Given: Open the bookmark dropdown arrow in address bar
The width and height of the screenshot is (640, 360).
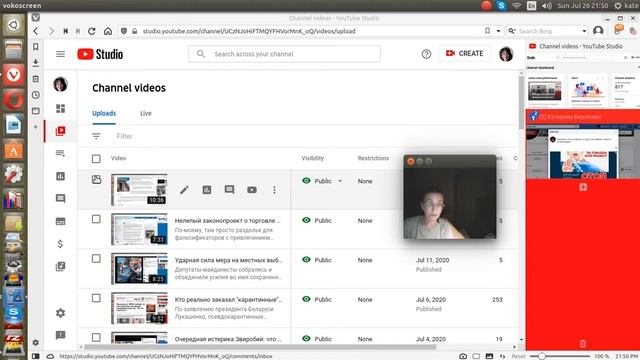Looking at the screenshot, I should [498, 31].
